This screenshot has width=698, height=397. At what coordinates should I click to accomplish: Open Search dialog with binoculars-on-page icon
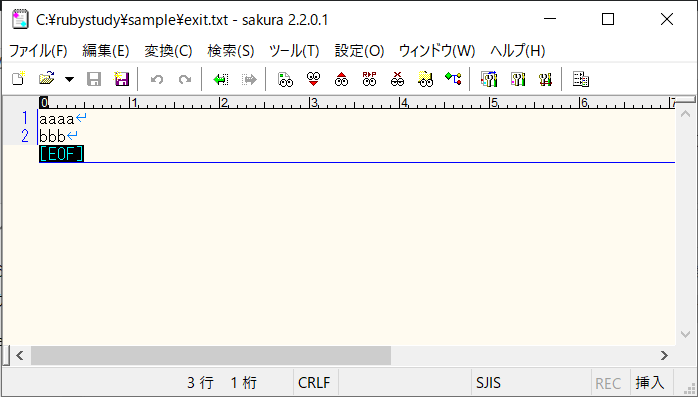[x=285, y=79]
